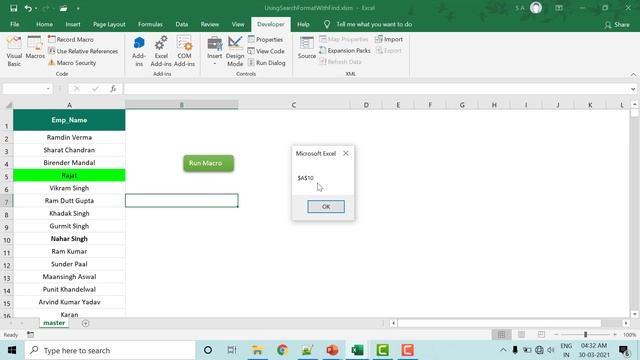Toggle Design Mode
This screenshot has width=640, height=360.
(x=235, y=51)
